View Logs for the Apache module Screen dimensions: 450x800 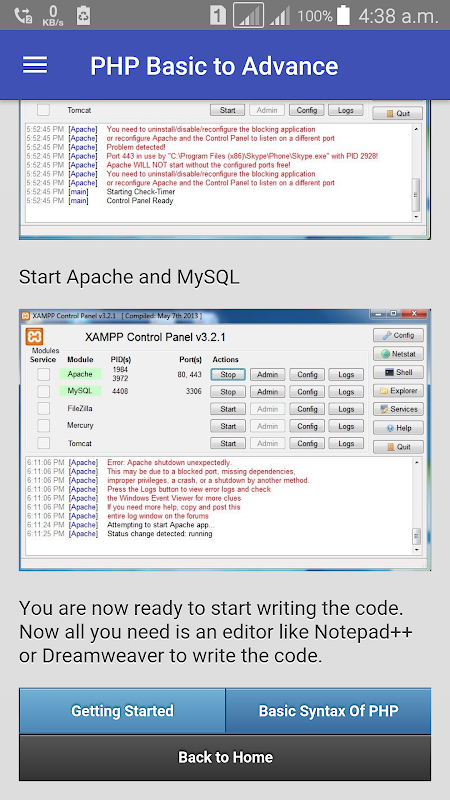[x=346, y=374]
